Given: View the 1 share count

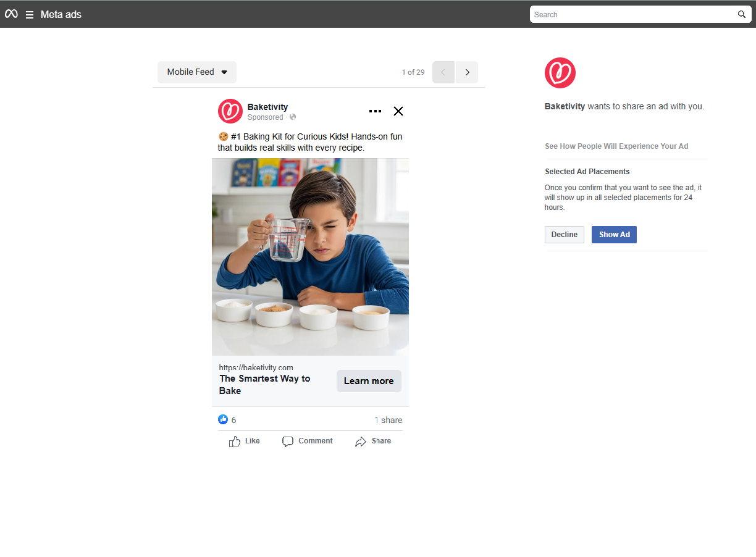Looking at the screenshot, I should (x=388, y=420).
